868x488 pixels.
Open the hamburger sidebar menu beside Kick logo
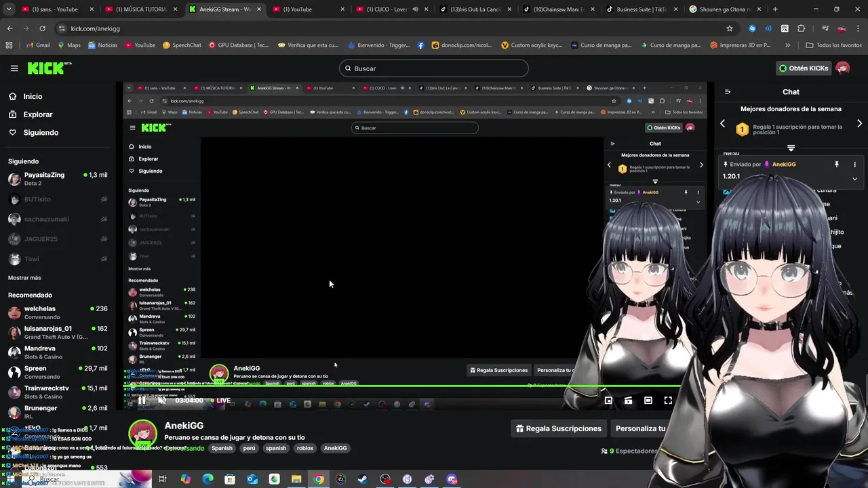point(14,68)
